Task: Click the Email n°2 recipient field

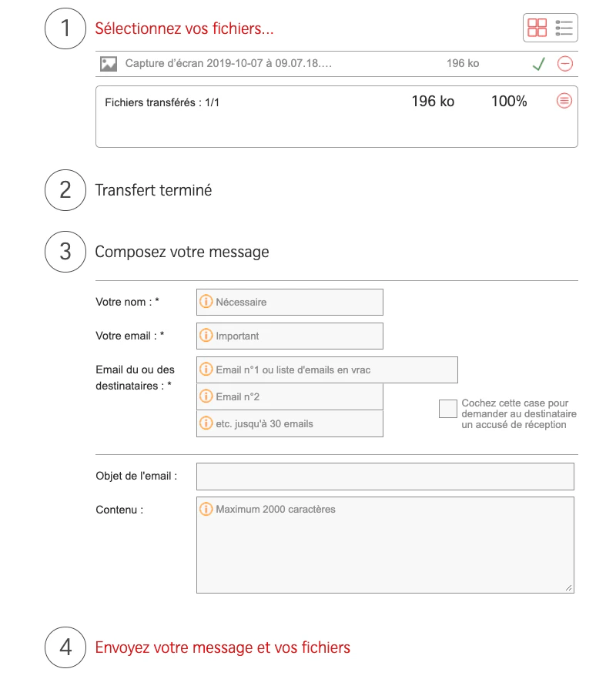Action: pyautogui.click(x=290, y=396)
